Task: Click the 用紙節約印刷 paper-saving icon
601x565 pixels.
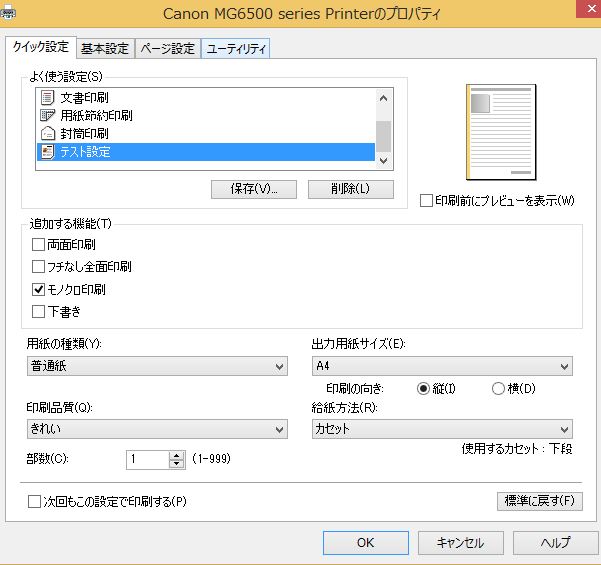Action: tap(48, 115)
